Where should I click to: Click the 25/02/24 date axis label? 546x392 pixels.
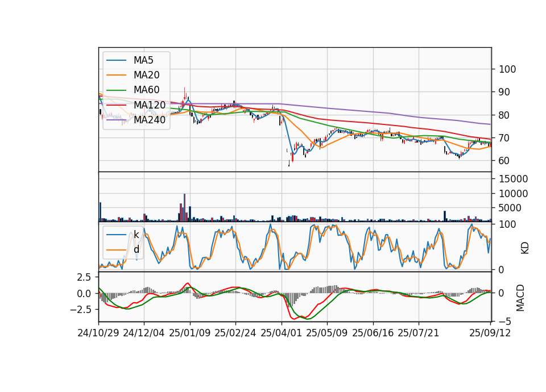pos(235,333)
